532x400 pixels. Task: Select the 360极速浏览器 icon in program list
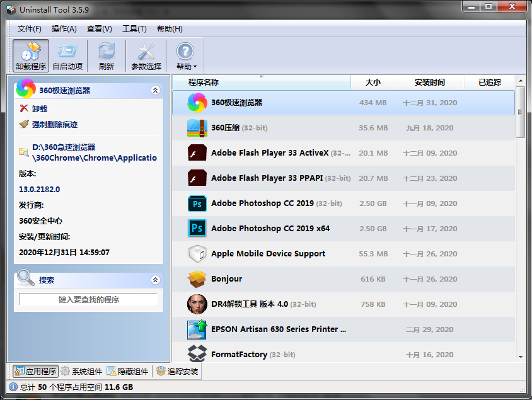pos(197,103)
